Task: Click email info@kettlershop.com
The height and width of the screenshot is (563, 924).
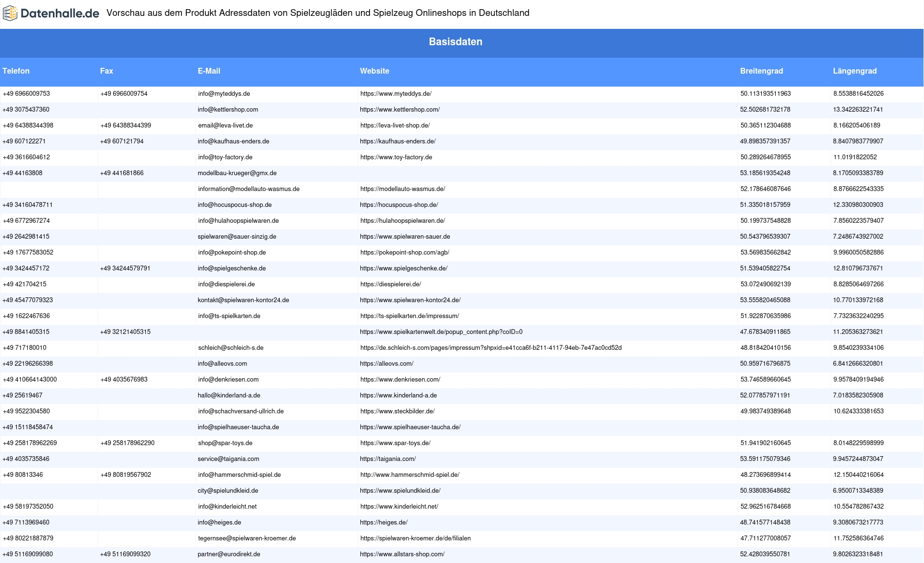Action: point(228,110)
